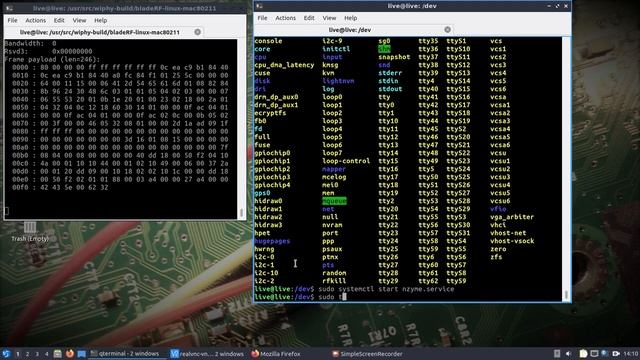Open Actions menu in the bladeRF terminal window
Image resolution: width=640 pixels, height=360 pixels.
36,20
